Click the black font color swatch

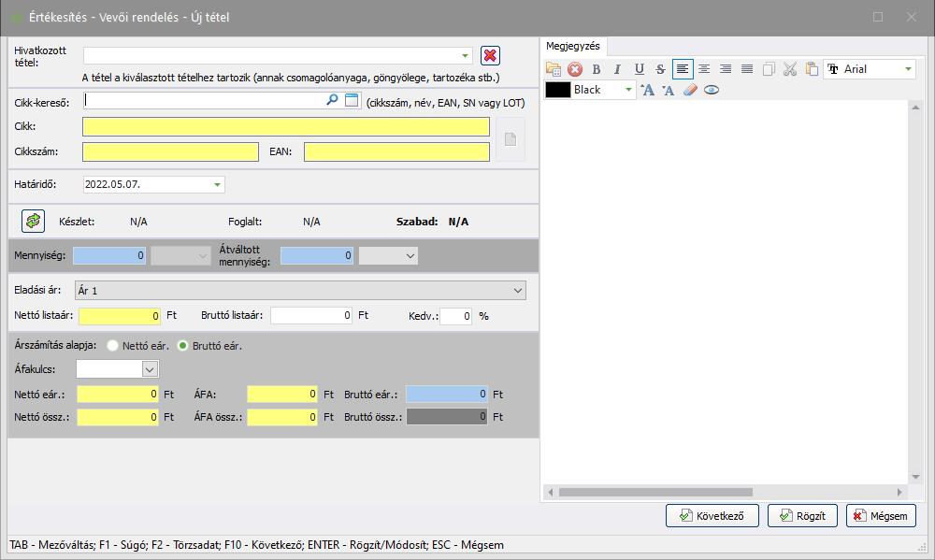tap(558, 91)
